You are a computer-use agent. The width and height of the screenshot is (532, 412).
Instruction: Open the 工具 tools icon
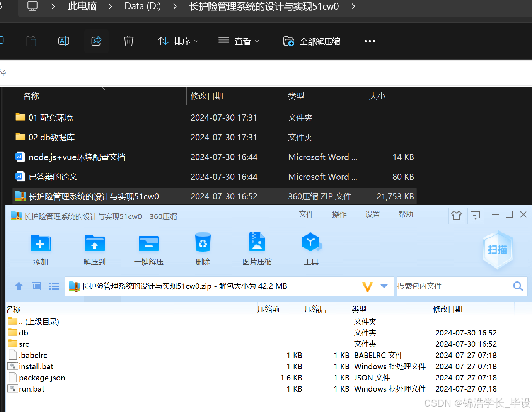pyautogui.click(x=311, y=247)
